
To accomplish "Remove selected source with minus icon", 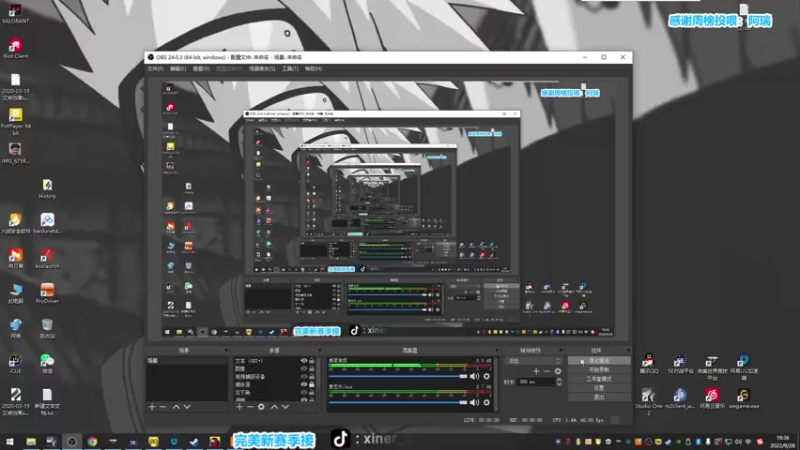I will [x=250, y=407].
